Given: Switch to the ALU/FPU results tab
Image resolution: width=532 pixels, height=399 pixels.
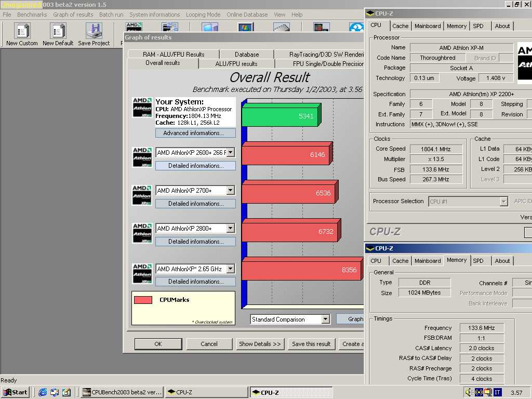Looking at the screenshot, I should pos(236,64).
